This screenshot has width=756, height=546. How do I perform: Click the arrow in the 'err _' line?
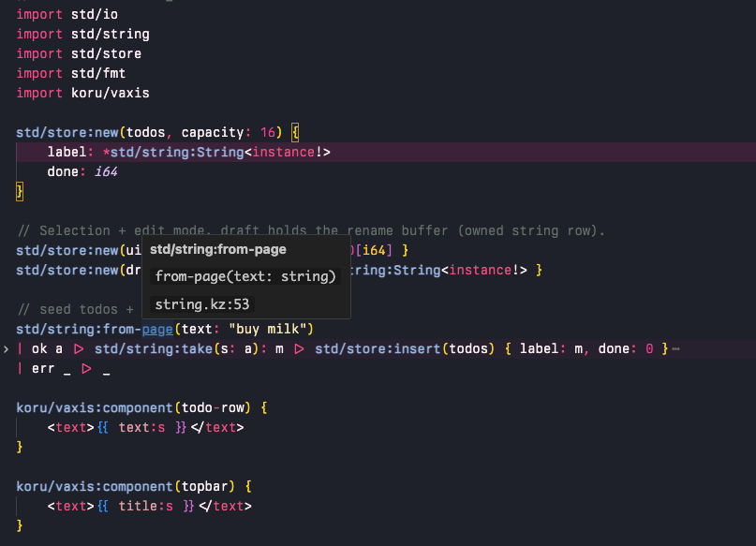click(x=87, y=369)
